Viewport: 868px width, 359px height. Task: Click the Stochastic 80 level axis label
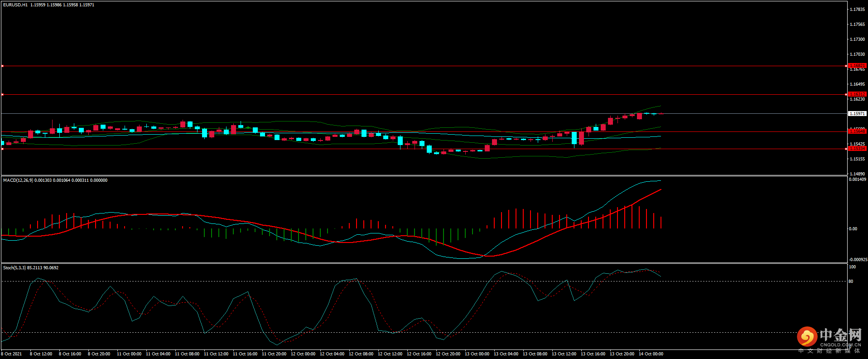851,281
